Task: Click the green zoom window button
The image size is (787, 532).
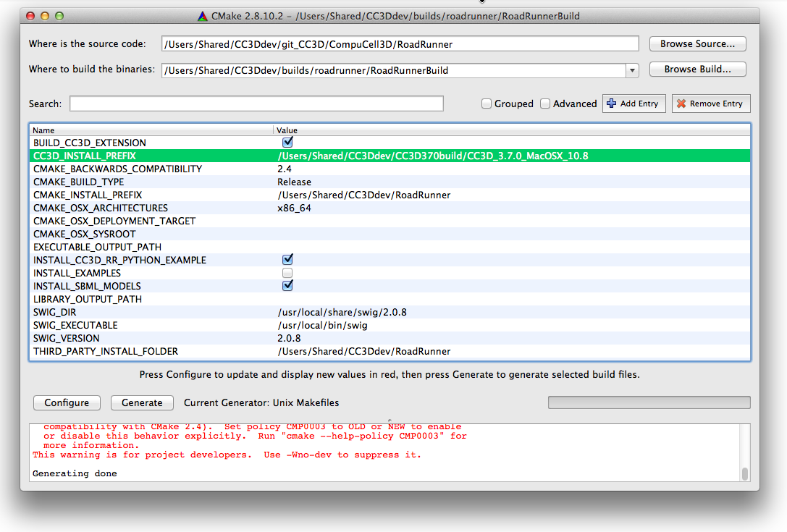Action: point(59,16)
